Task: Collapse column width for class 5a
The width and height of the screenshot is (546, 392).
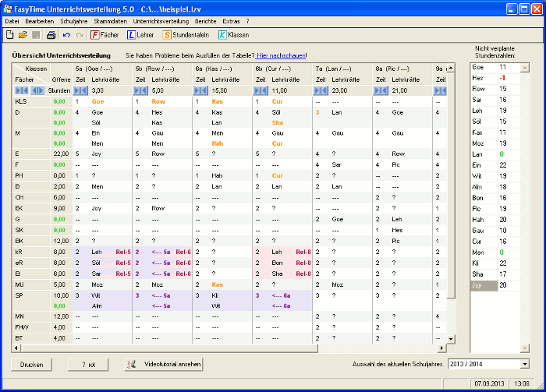Action: point(80,90)
